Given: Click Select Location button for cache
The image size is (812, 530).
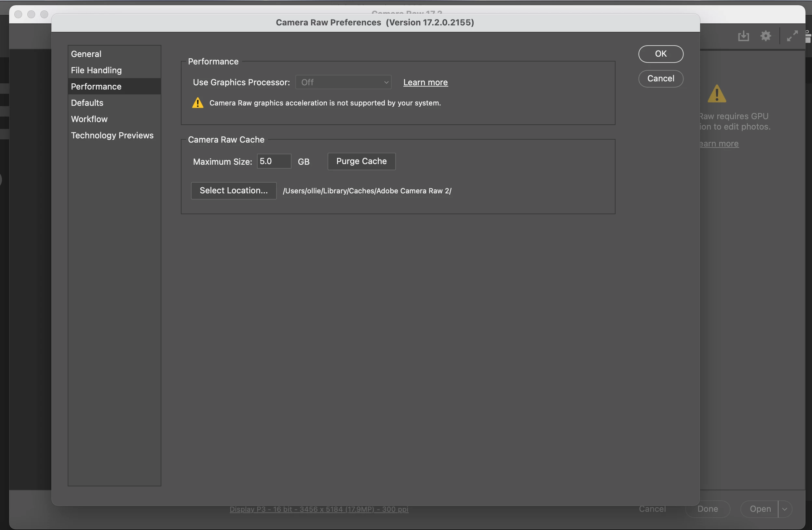Looking at the screenshot, I should [233, 190].
